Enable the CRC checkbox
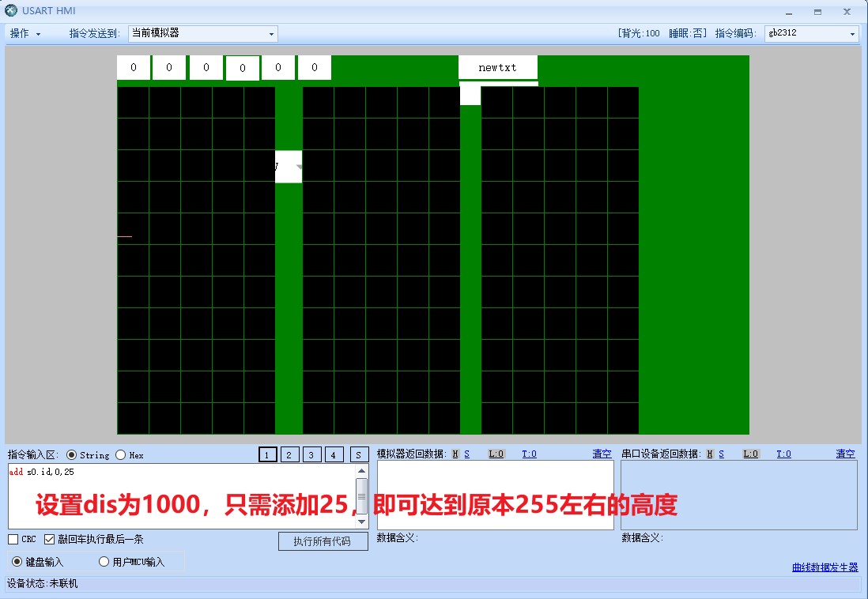This screenshot has width=868, height=599. [x=13, y=540]
